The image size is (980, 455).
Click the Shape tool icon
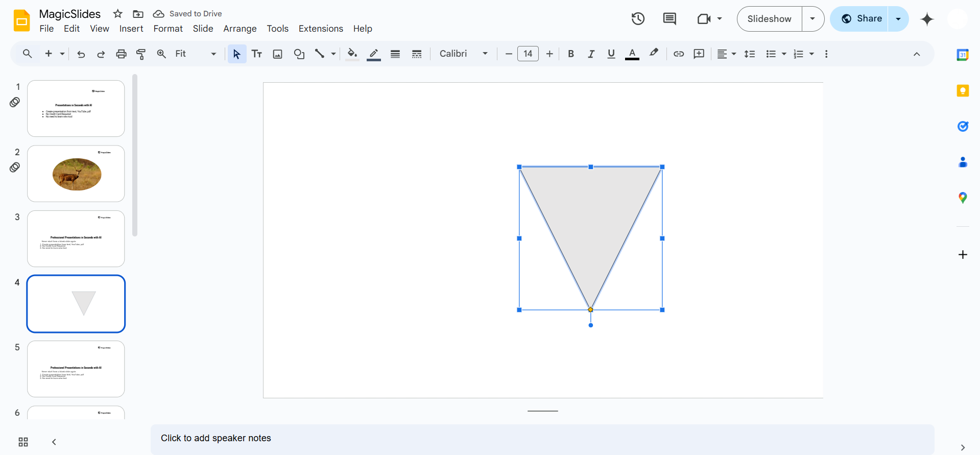(299, 54)
